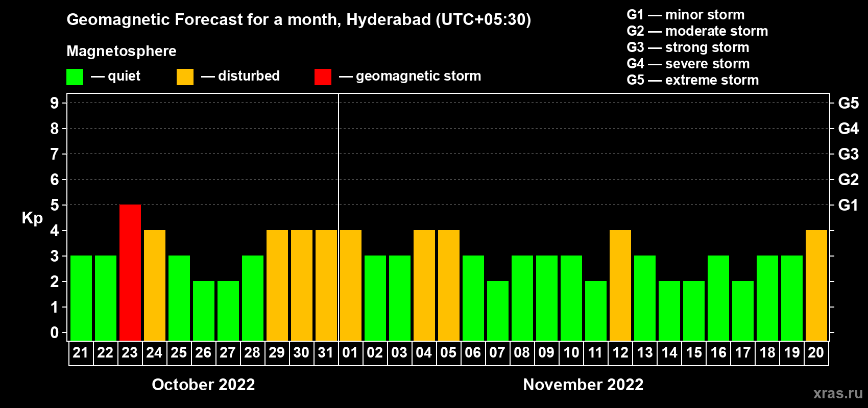Click the October 2022 month label
The image size is (868, 408).
[203, 385]
